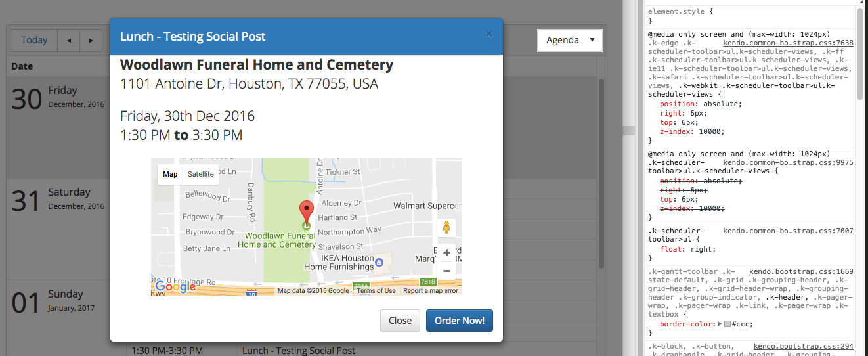Open kendo.common-bo…strap.css:7007 source link
The width and height of the screenshot is (868, 356).
tap(788, 231)
